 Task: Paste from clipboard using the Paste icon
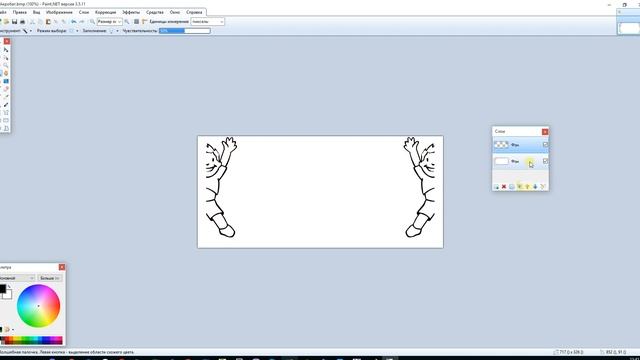pyautogui.click(x=48, y=22)
